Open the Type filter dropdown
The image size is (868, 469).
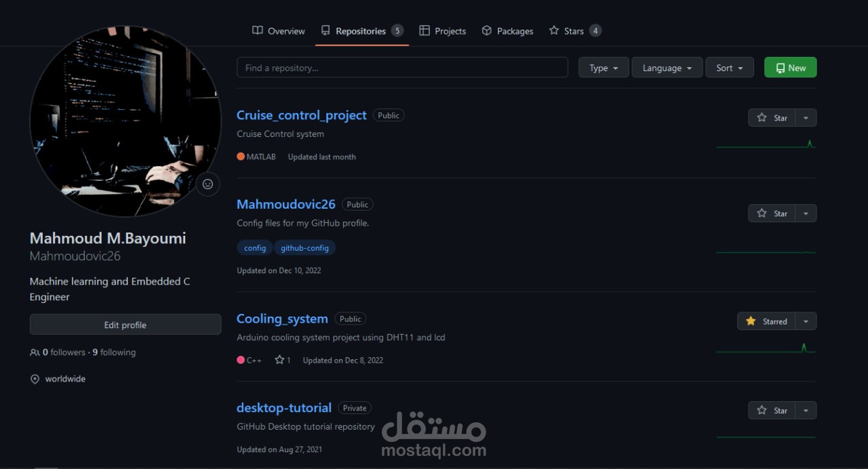[x=603, y=67]
